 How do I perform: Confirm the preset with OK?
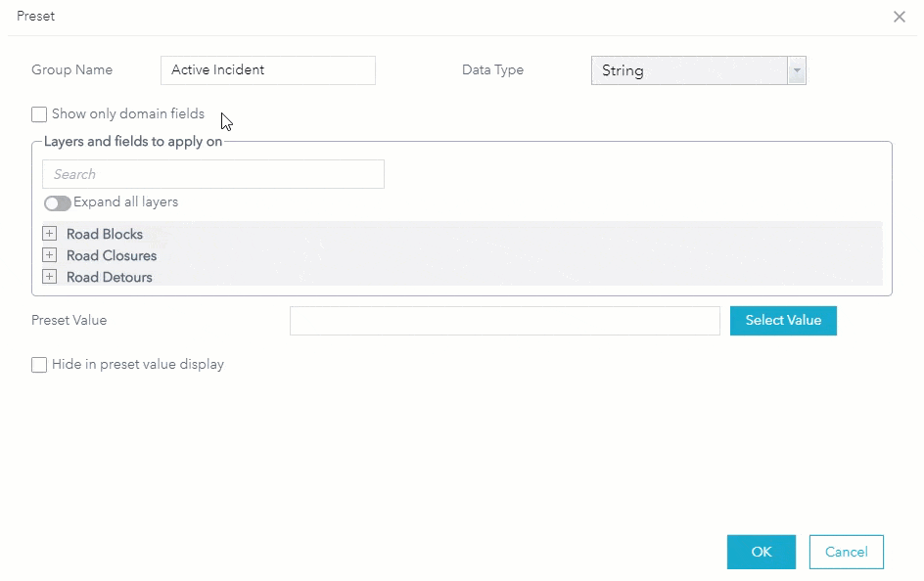pyautogui.click(x=761, y=552)
